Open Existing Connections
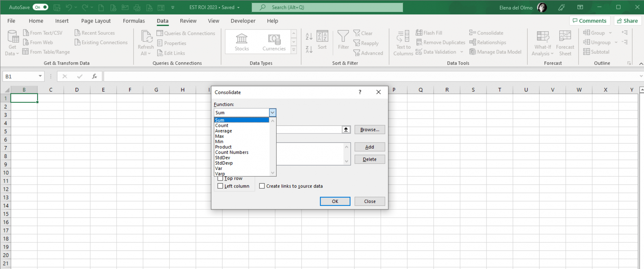Screen dimensions: 644x269 click(101, 42)
